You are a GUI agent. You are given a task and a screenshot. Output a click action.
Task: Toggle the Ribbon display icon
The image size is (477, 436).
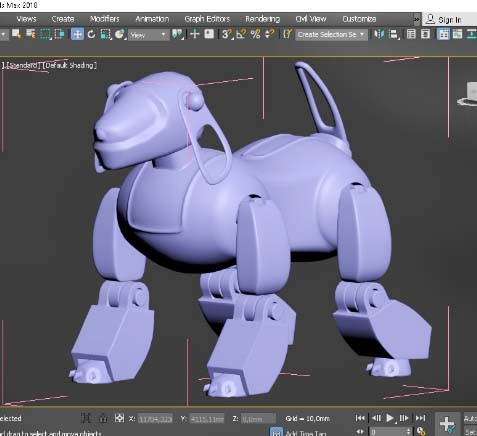click(x=443, y=34)
